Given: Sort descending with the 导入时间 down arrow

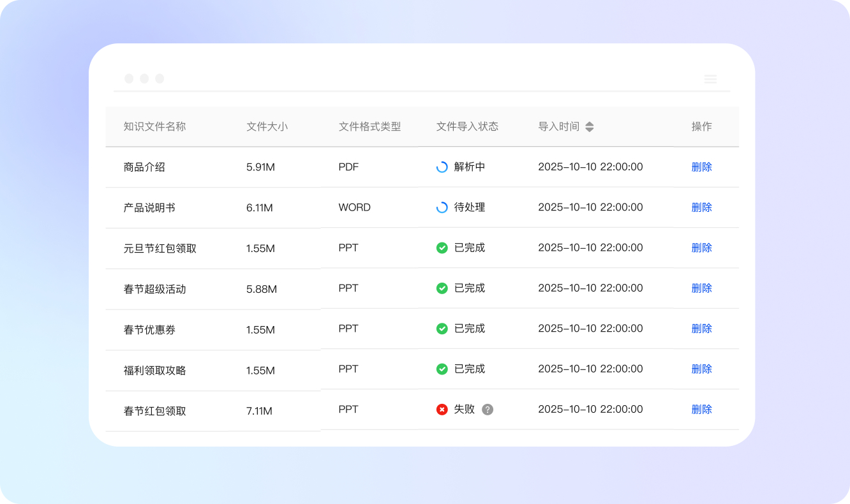Looking at the screenshot, I should coord(590,130).
